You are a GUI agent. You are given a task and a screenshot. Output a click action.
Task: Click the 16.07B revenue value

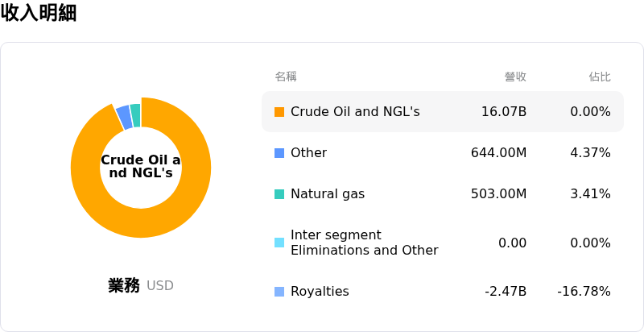click(504, 112)
